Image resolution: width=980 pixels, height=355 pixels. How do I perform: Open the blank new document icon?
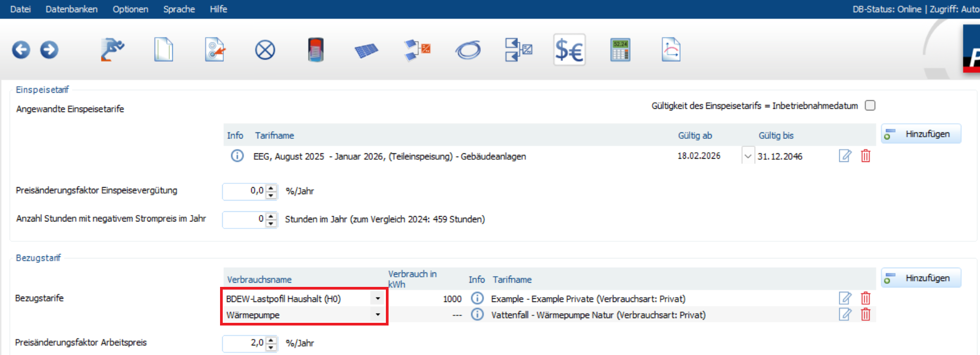164,50
